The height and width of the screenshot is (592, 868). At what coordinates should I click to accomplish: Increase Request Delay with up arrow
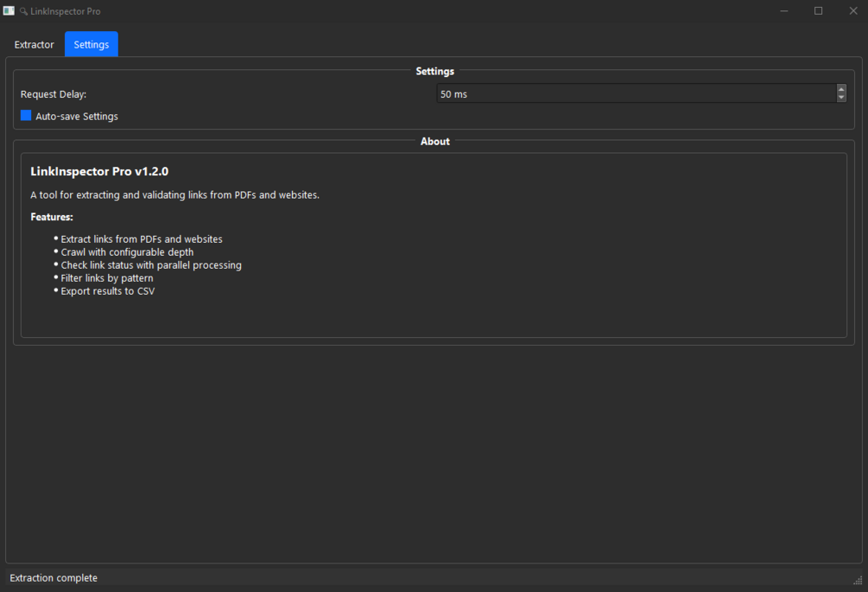(841, 89)
